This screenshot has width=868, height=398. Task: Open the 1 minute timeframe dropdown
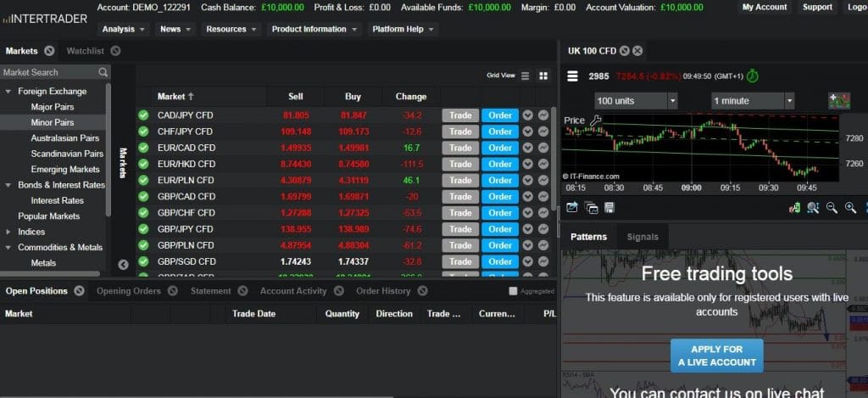[753, 101]
